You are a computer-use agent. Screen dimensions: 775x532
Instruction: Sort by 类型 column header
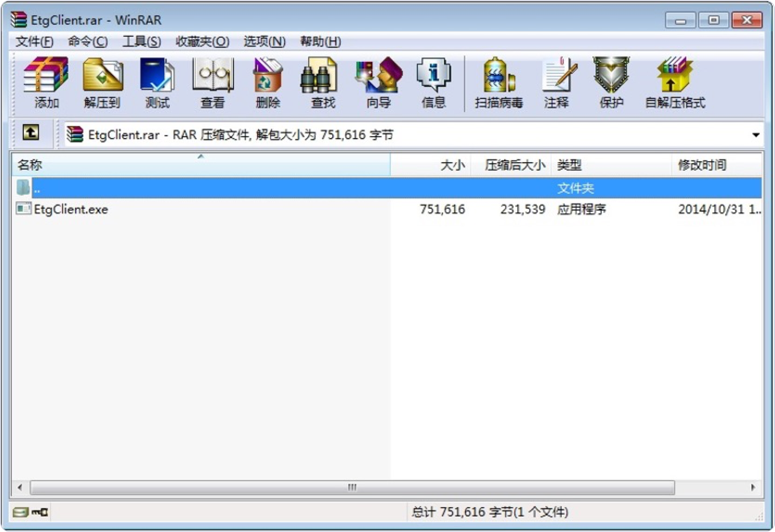click(x=611, y=165)
